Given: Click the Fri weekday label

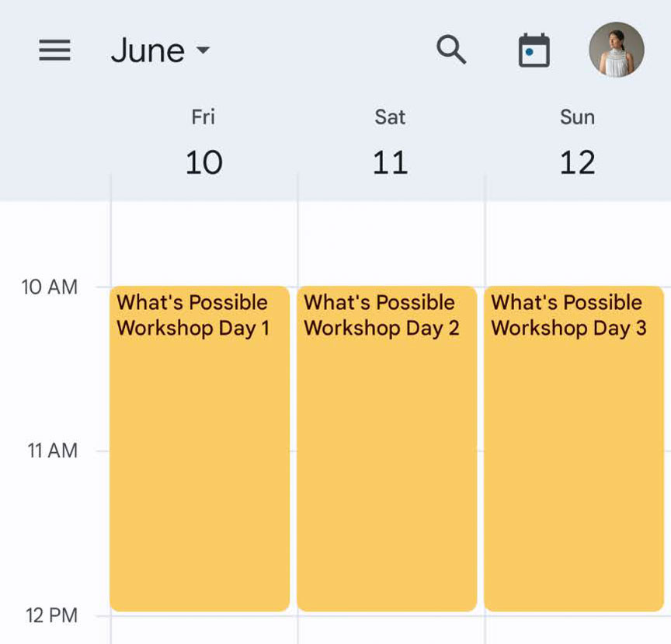Looking at the screenshot, I should (203, 117).
